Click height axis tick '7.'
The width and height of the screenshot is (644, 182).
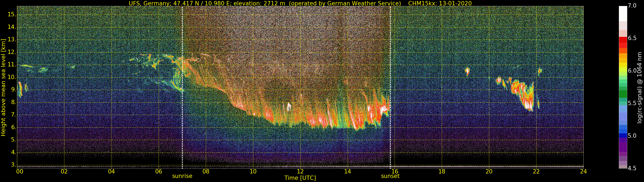14,115
